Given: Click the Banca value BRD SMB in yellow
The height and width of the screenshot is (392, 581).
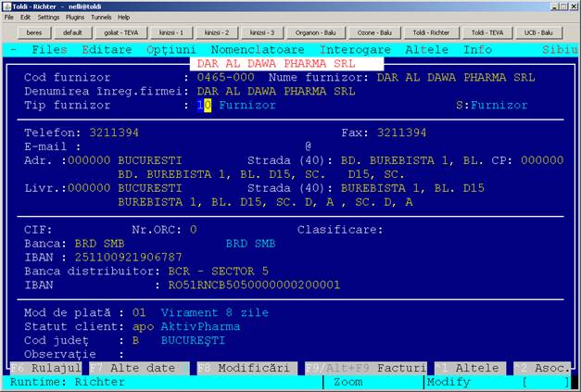Looking at the screenshot, I should (x=99, y=244).
